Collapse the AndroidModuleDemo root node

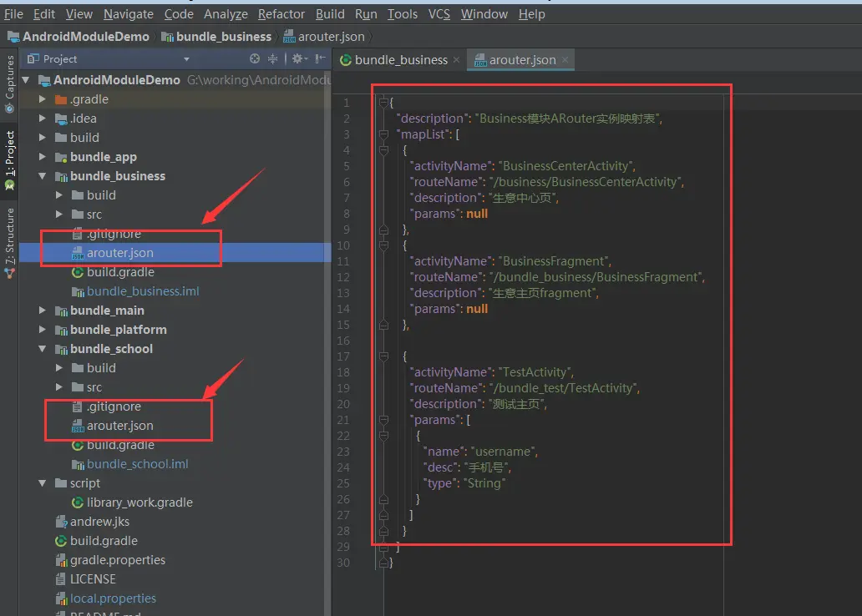pyautogui.click(x=26, y=79)
